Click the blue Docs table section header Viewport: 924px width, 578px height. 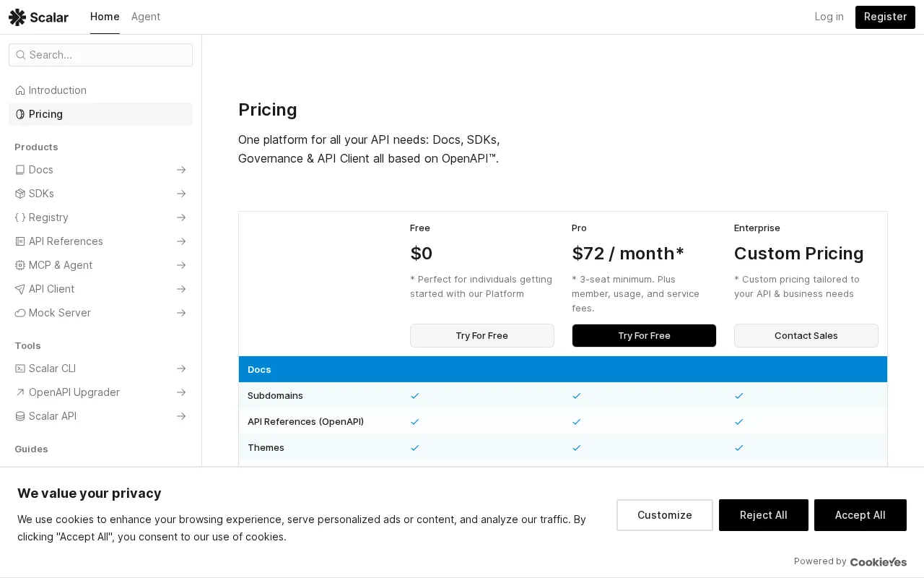pos(563,369)
